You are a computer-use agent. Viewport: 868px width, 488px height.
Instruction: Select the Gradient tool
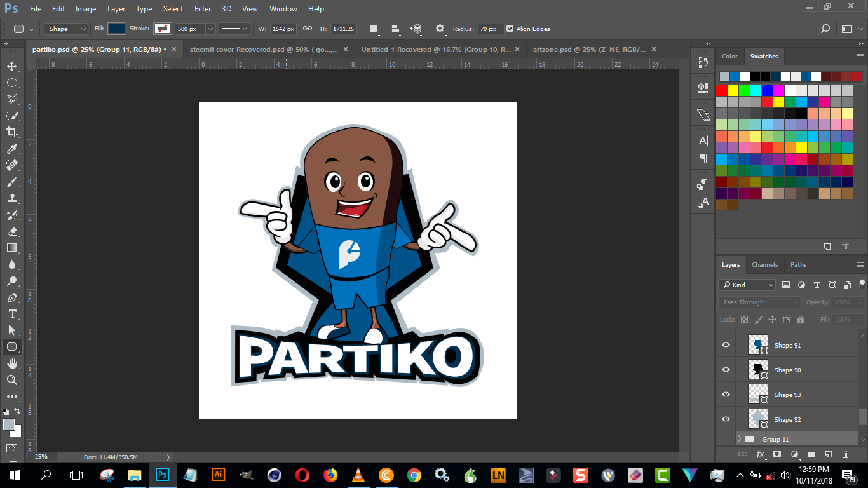(12, 248)
